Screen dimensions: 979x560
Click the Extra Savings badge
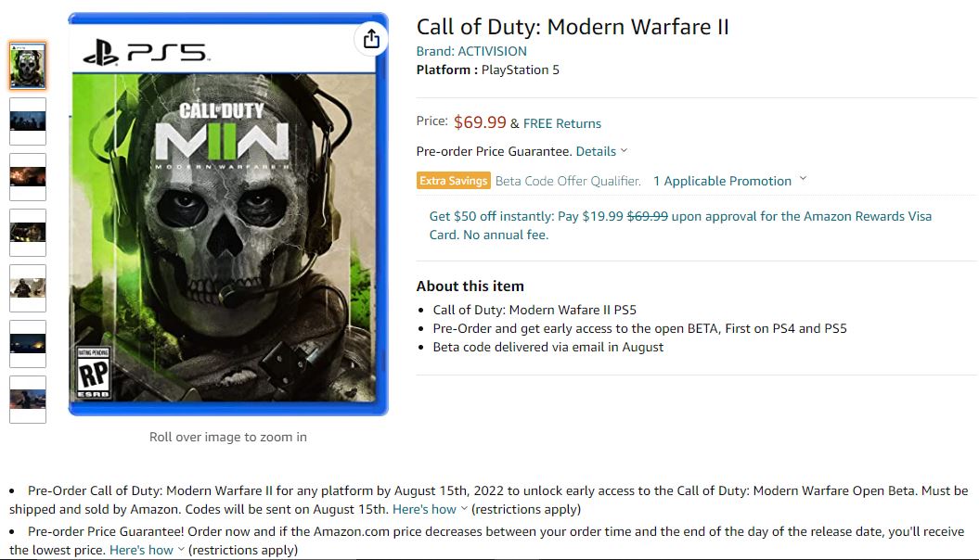tap(453, 181)
